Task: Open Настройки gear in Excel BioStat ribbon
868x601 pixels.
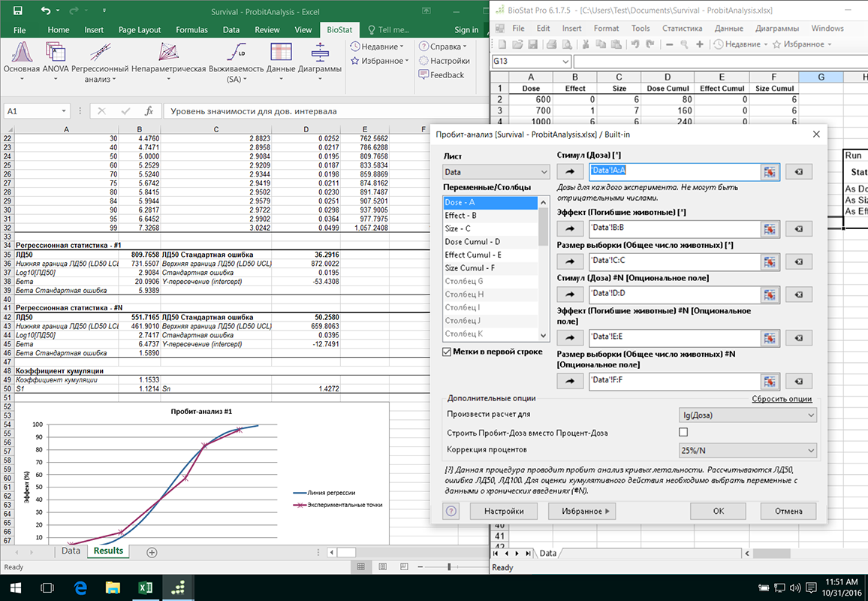Action: point(445,61)
